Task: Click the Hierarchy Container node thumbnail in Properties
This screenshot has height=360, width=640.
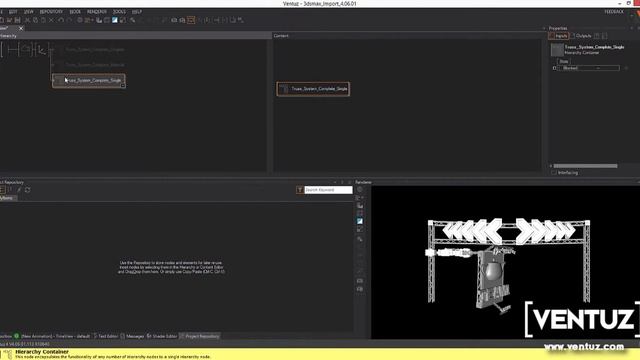Action: pyautogui.click(x=557, y=50)
